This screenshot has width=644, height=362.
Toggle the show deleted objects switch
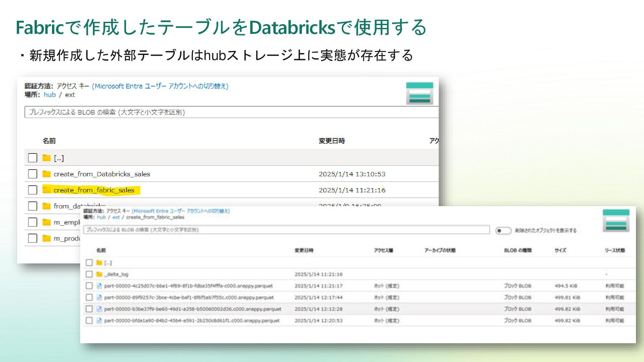pyautogui.click(x=503, y=231)
